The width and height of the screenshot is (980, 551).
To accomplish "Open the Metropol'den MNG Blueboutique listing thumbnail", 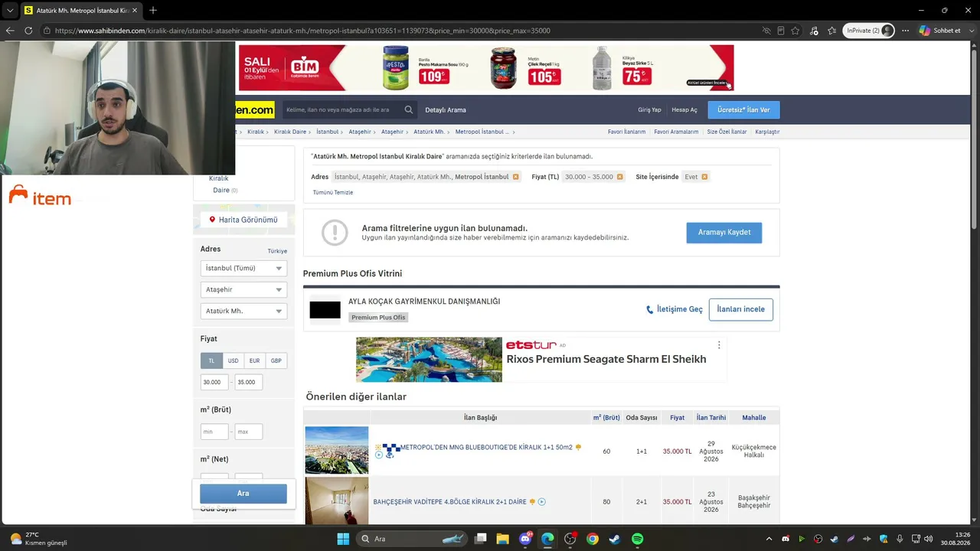I will pyautogui.click(x=337, y=450).
